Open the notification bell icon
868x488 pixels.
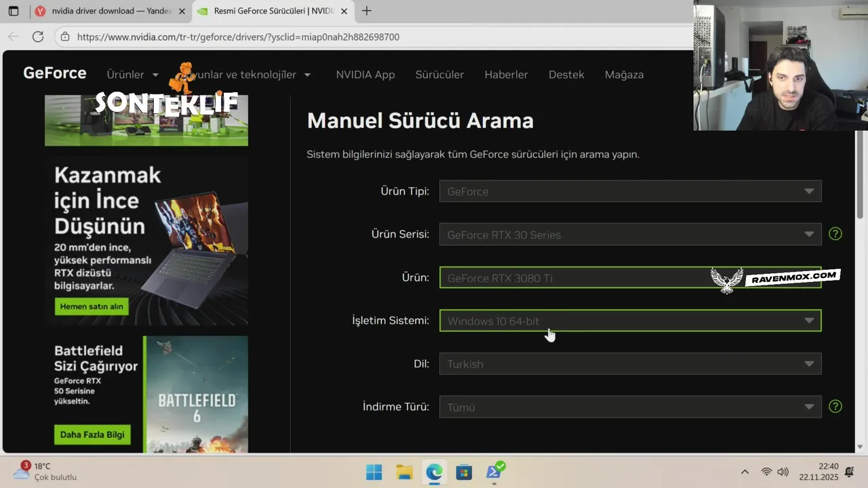click(x=850, y=472)
